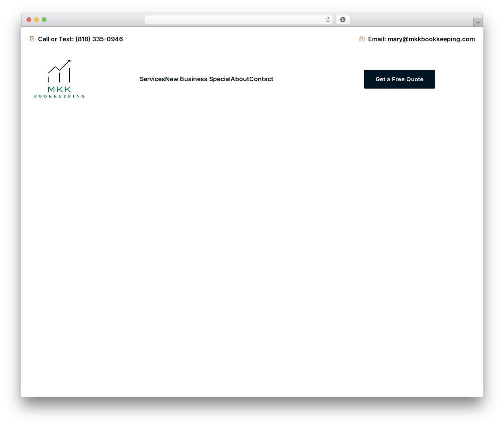The height and width of the screenshot is (427, 504).
Task: Click the envelope icon beside Email
Action: click(362, 39)
